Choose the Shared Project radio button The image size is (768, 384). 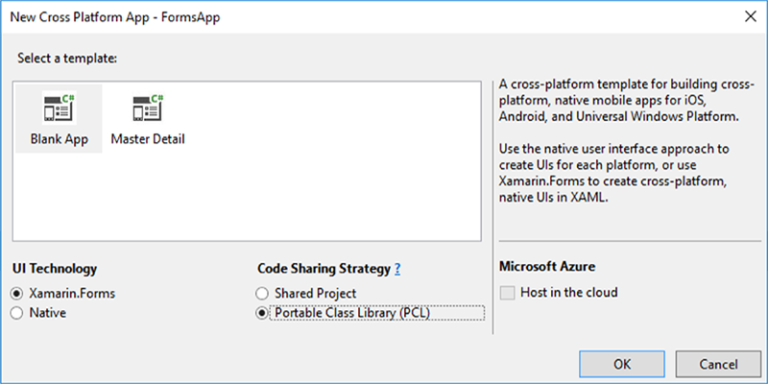pyautogui.click(x=263, y=294)
